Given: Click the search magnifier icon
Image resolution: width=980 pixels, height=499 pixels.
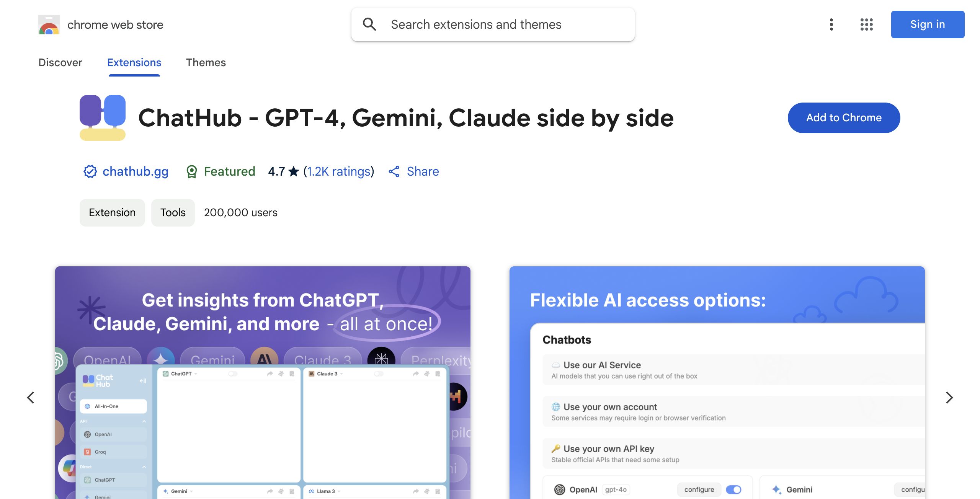Looking at the screenshot, I should [369, 24].
